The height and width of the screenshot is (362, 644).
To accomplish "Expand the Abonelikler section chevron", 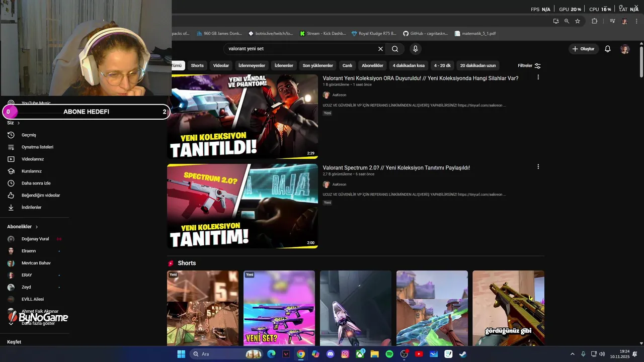I will coord(37,227).
